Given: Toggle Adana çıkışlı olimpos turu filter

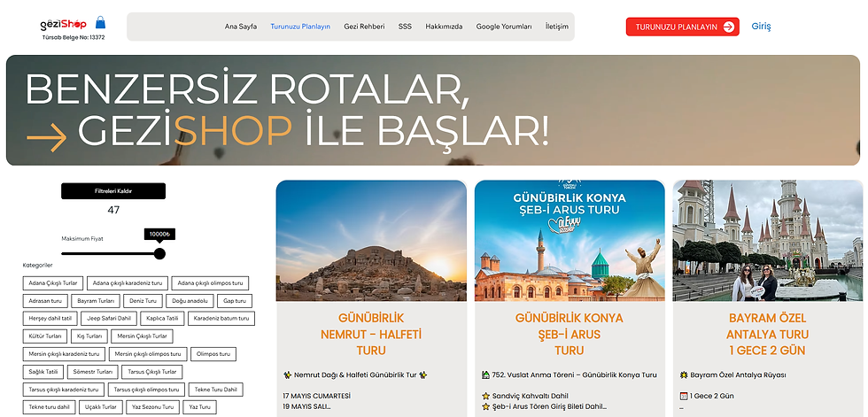Looking at the screenshot, I should point(210,283).
